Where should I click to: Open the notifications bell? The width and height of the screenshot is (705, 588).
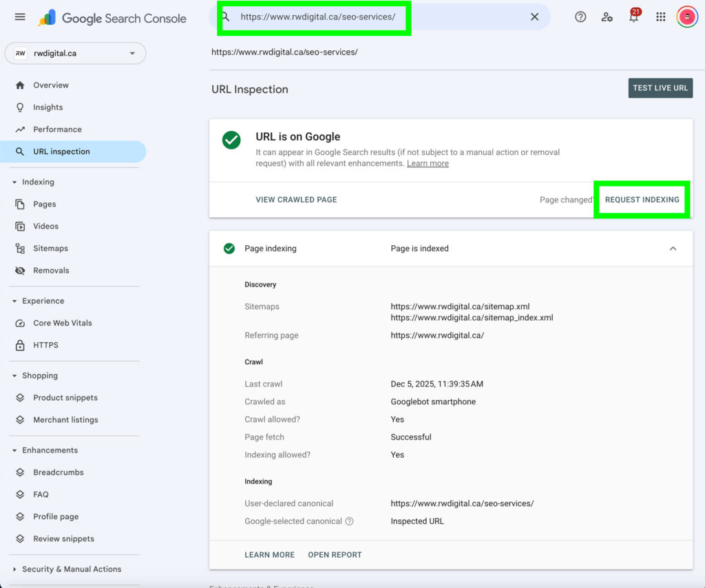(x=633, y=17)
